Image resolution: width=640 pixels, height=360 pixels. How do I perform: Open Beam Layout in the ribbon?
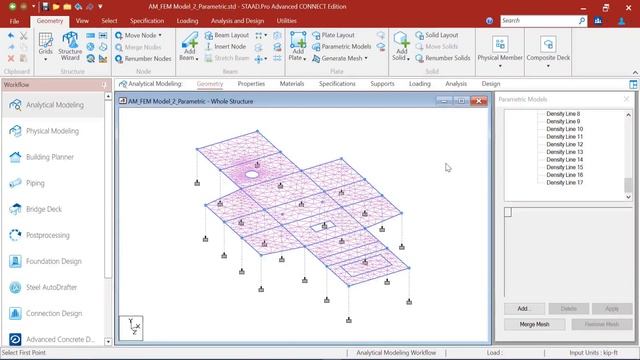227,36
